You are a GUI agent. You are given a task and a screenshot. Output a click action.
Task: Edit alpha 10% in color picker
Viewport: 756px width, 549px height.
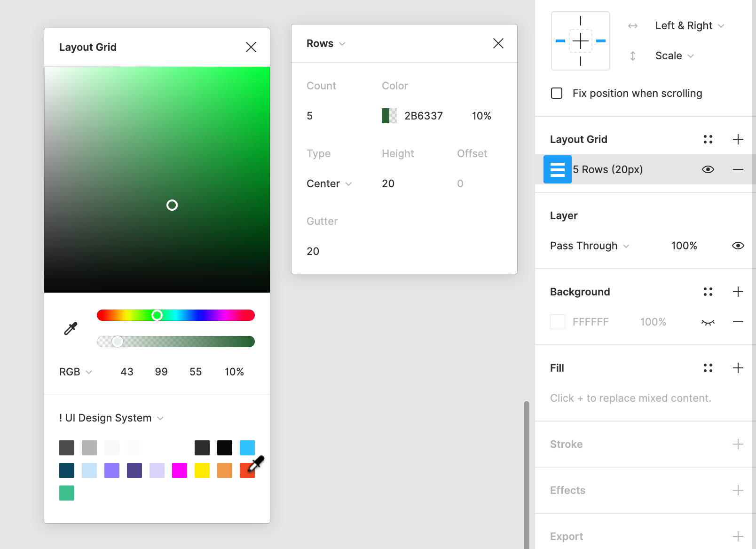click(x=234, y=372)
